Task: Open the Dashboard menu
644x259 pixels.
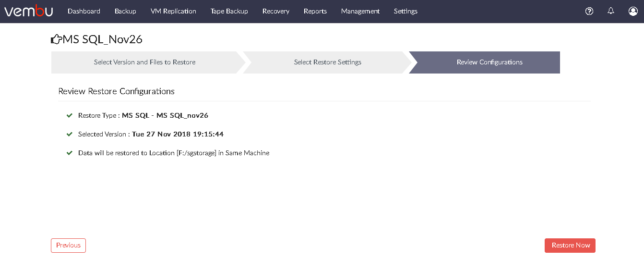Action: (x=84, y=11)
